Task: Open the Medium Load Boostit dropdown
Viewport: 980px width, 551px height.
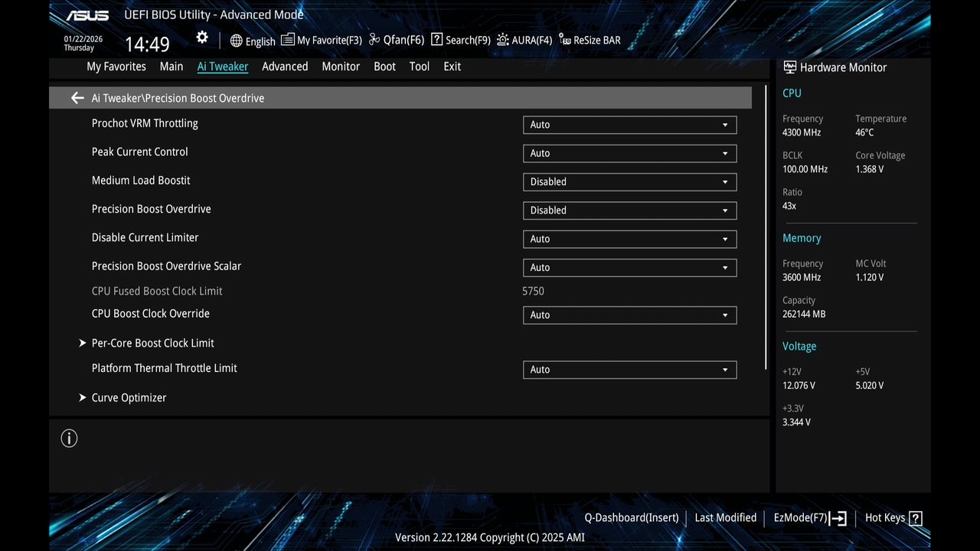Action: coord(629,181)
